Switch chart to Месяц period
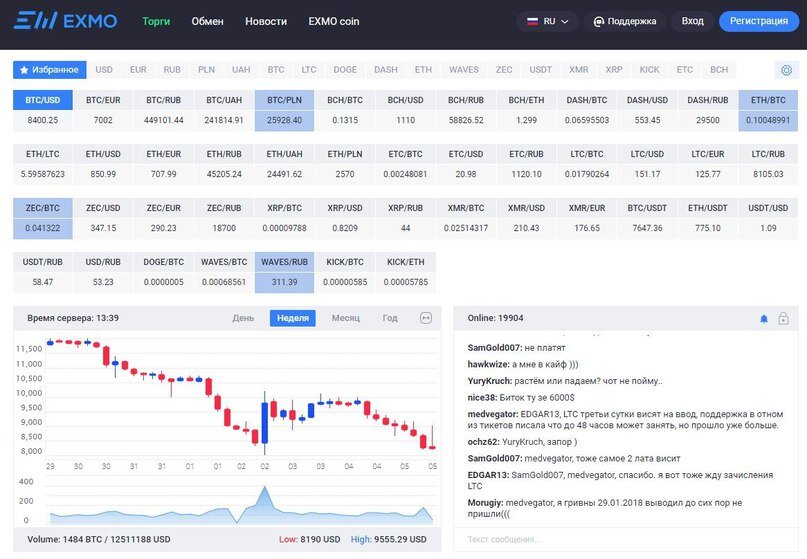Screen dimensions: 807x559 [x=345, y=318]
